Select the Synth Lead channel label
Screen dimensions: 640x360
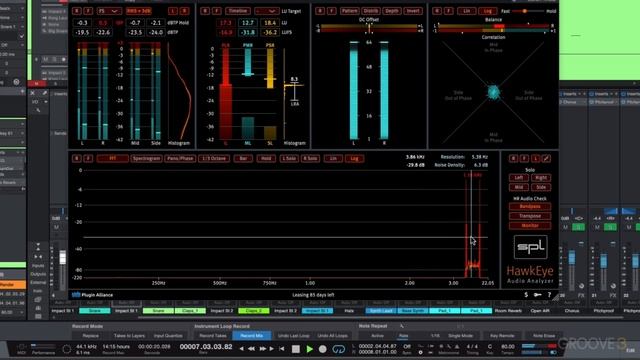coord(381,311)
